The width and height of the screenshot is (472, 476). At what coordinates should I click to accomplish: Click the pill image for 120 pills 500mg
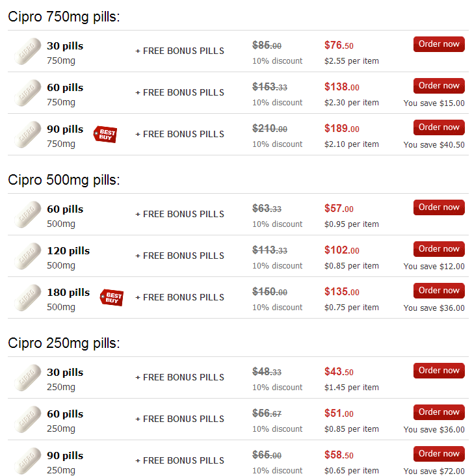tap(27, 256)
